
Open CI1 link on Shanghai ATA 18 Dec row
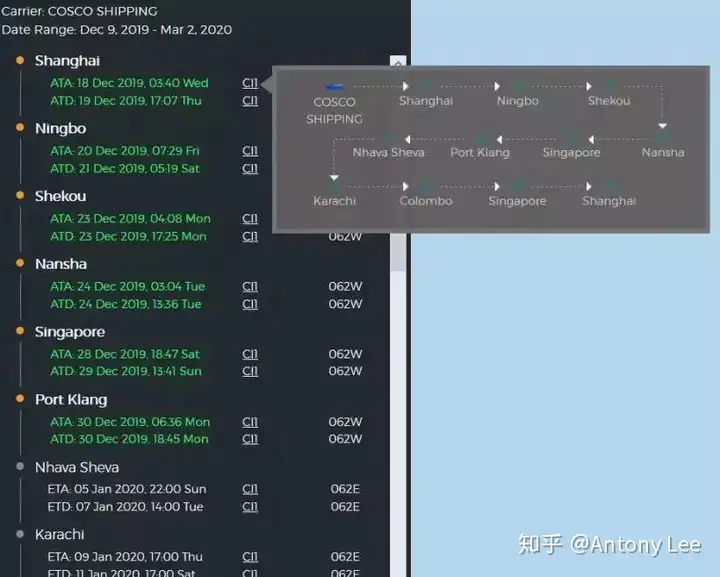coord(250,83)
